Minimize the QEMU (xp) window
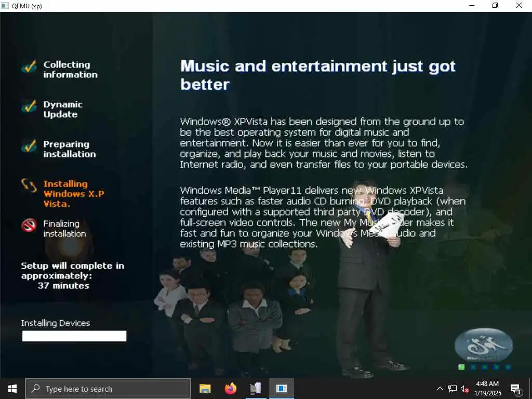The width and height of the screenshot is (532, 399). click(x=472, y=5)
